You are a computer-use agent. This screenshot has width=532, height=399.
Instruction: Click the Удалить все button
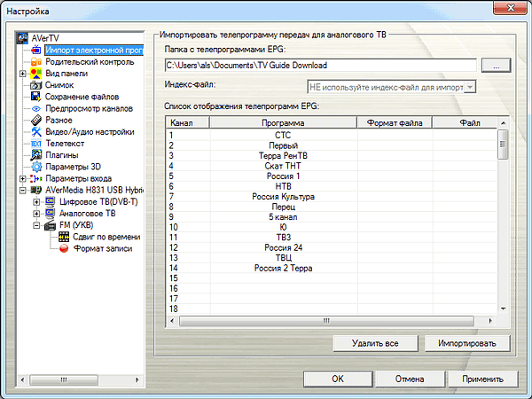pos(375,343)
